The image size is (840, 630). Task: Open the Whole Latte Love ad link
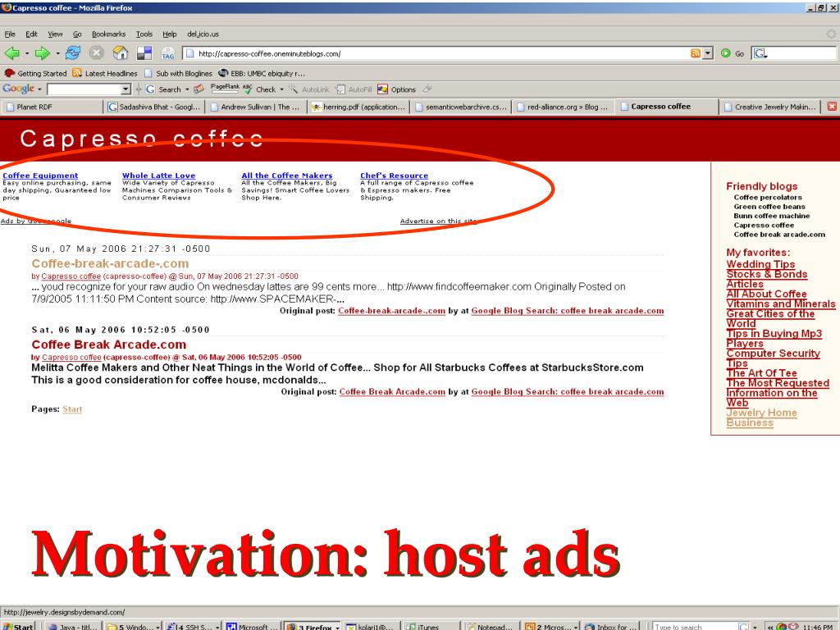(x=158, y=176)
